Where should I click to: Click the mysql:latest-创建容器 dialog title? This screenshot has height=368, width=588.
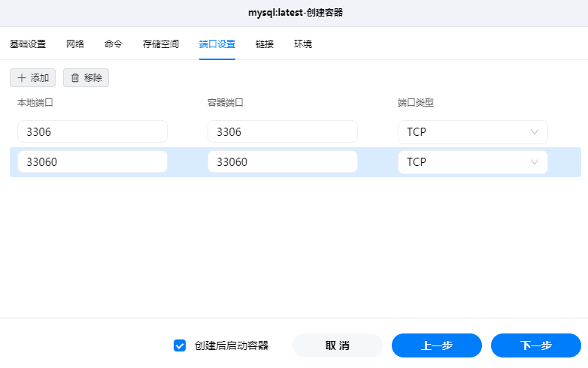296,13
